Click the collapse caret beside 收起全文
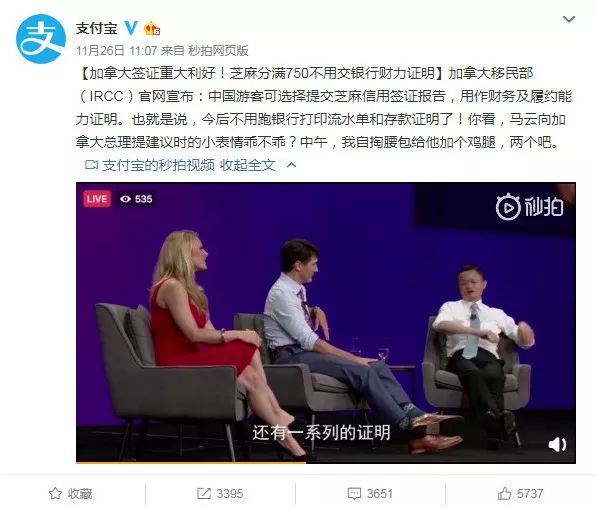This screenshot has height=510, width=596. coord(291,165)
